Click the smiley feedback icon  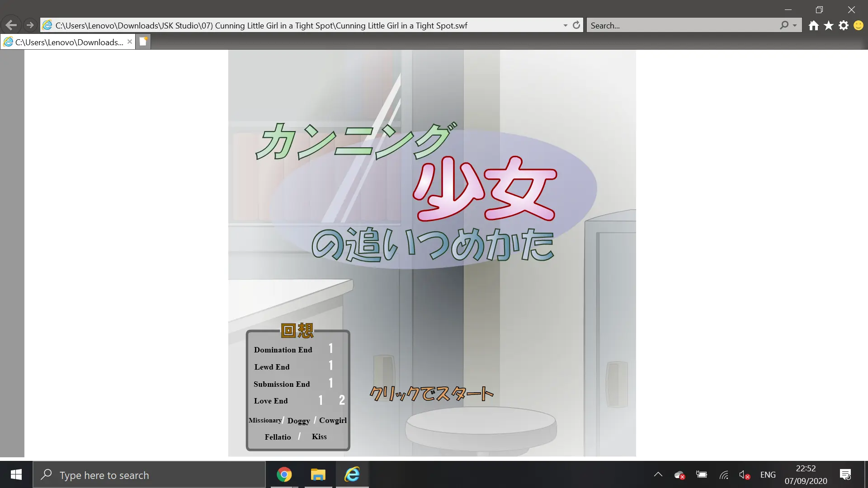tap(859, 25)
